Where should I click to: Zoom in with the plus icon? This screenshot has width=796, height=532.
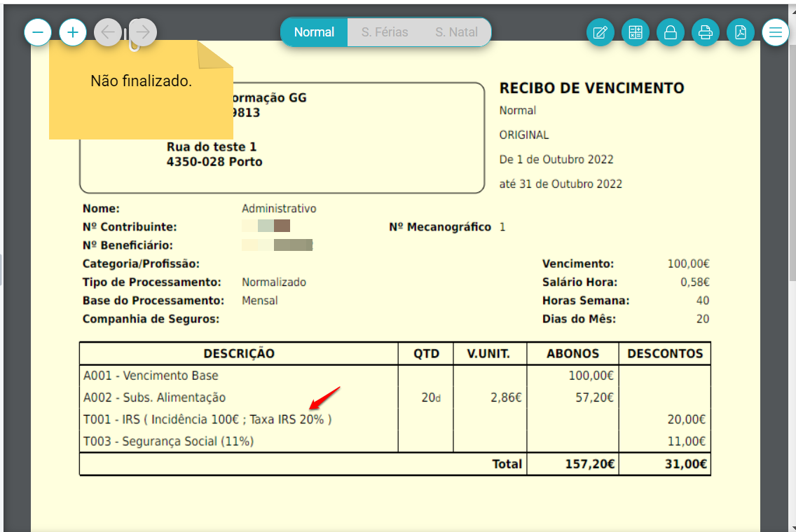[x=73, y=32]
